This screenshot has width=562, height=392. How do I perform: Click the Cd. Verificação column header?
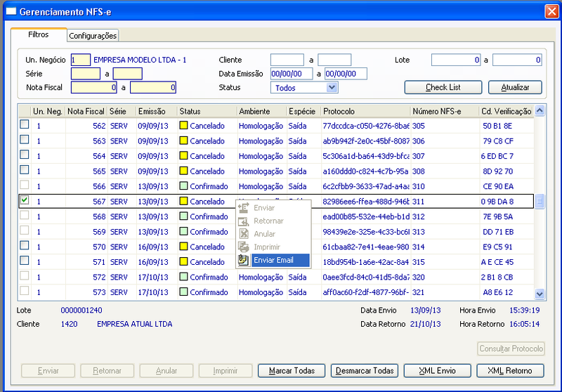coord(507,112)
